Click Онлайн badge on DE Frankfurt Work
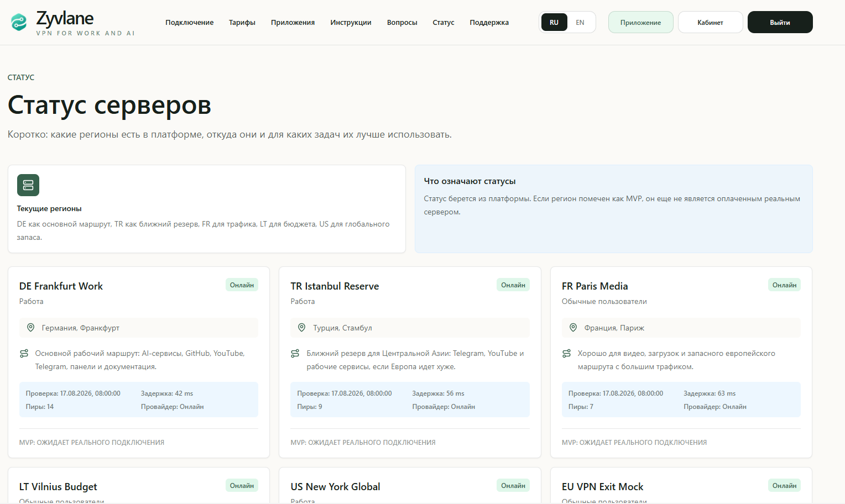845x504 pixels. [x=242, y=285]
